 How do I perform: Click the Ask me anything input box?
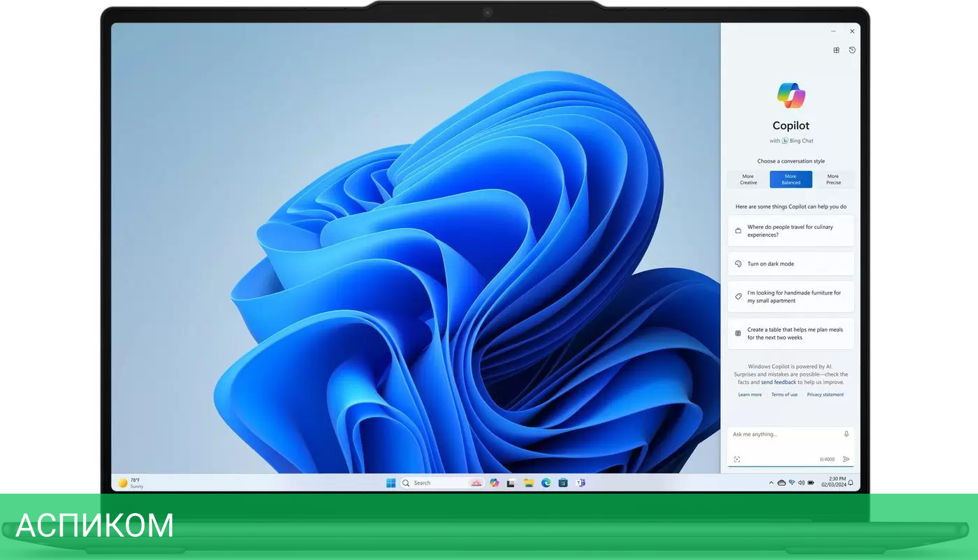pyautogui.click(x=782, y=434)
